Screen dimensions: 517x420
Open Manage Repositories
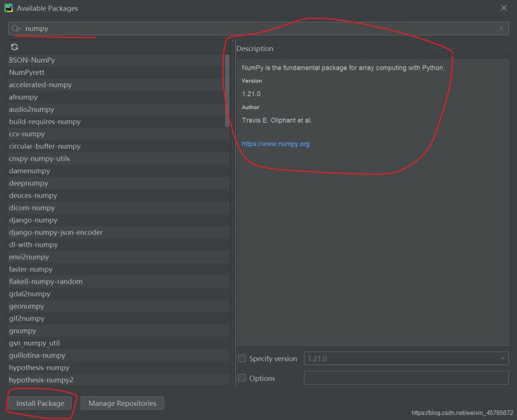122,403
